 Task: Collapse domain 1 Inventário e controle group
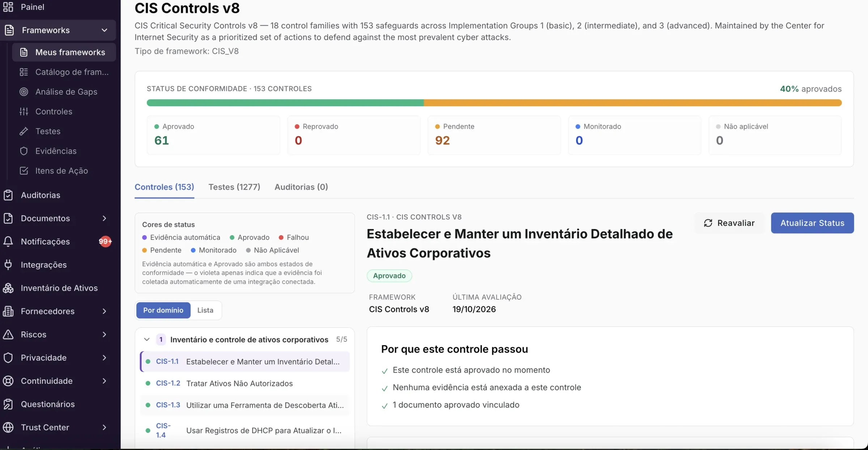146,340
